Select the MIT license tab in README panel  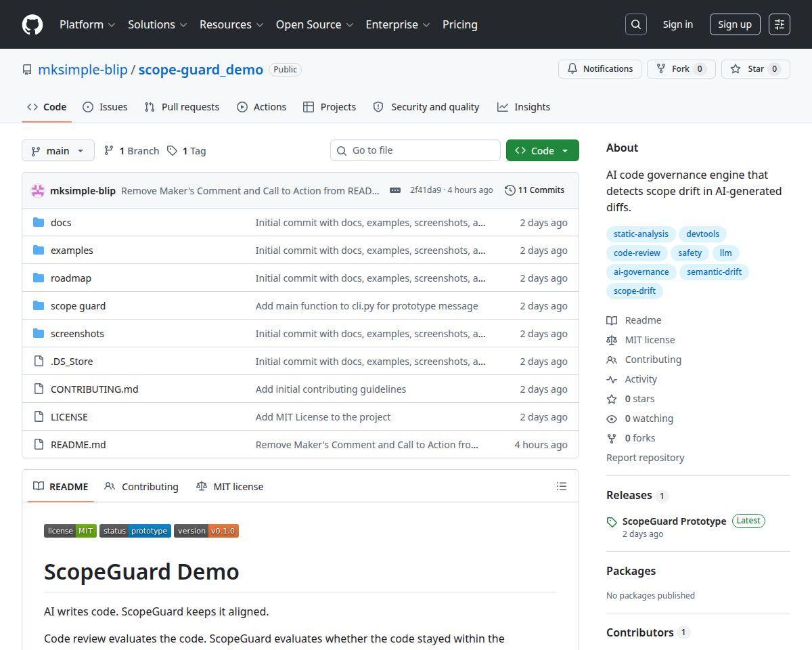tap(229, 486)
